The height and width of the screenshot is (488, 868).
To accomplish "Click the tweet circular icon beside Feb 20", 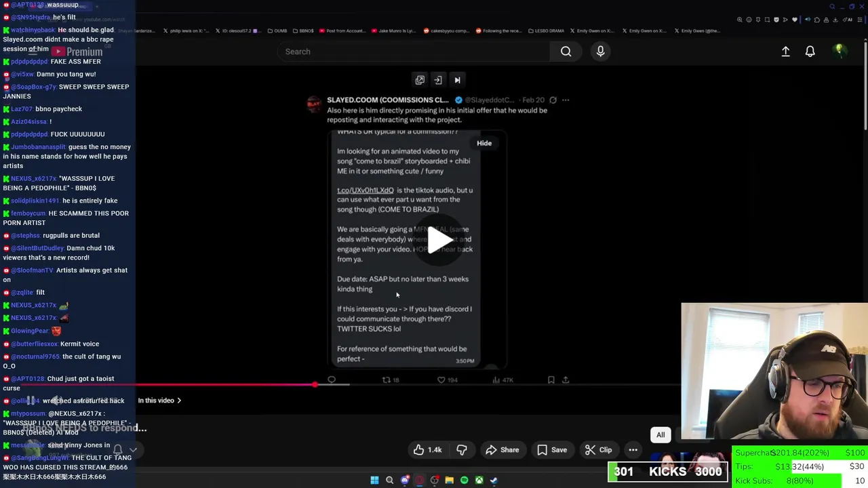I will pos(553,100).
